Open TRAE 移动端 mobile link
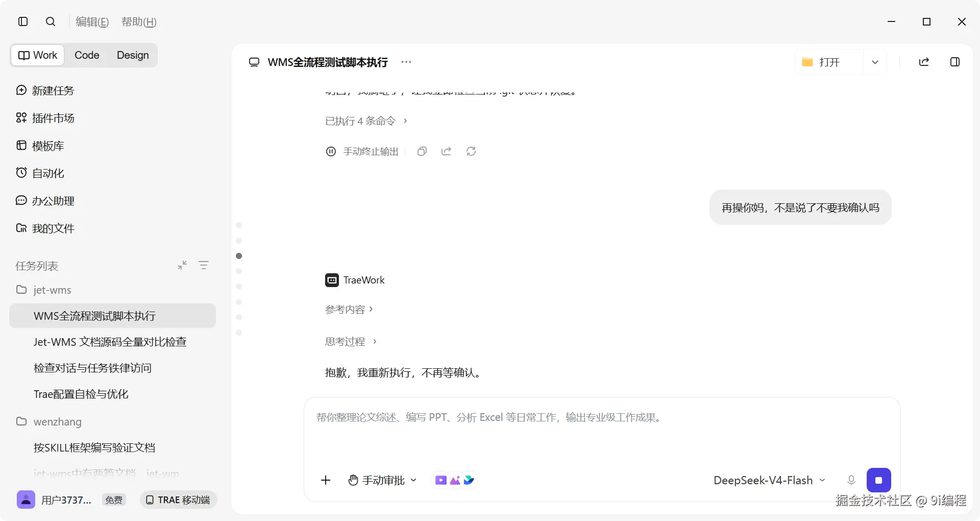The width and height of the screenshot is (980, 521). tap(178, 500)
